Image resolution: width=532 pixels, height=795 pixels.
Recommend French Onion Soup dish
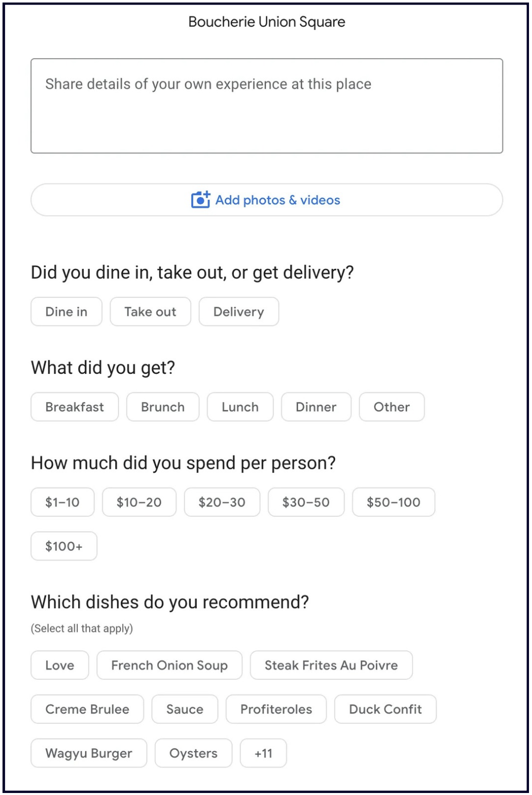point(169,665)
